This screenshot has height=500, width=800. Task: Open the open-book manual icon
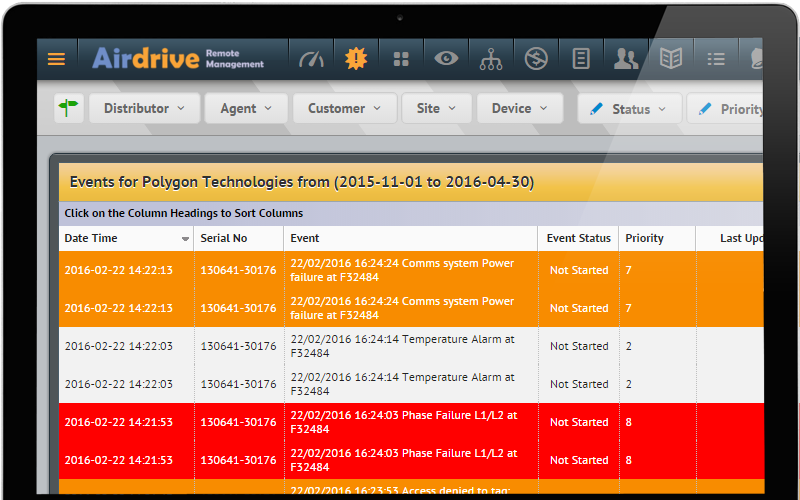(x=671, y=59)
